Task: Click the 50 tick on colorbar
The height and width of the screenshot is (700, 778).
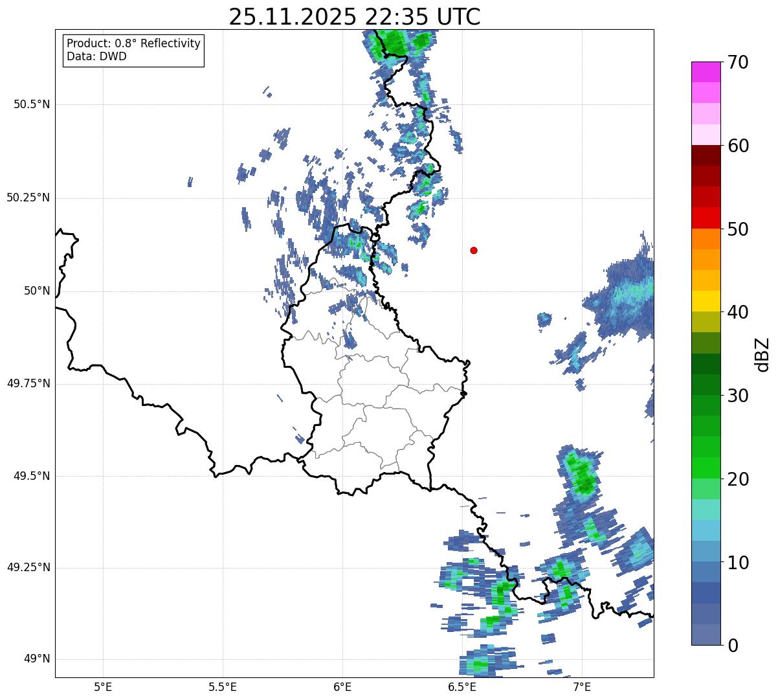Action: point(739,229)
